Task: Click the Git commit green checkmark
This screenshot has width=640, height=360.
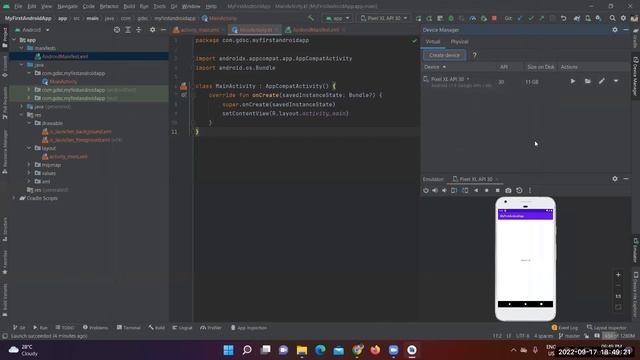Action: click(531, 18)
